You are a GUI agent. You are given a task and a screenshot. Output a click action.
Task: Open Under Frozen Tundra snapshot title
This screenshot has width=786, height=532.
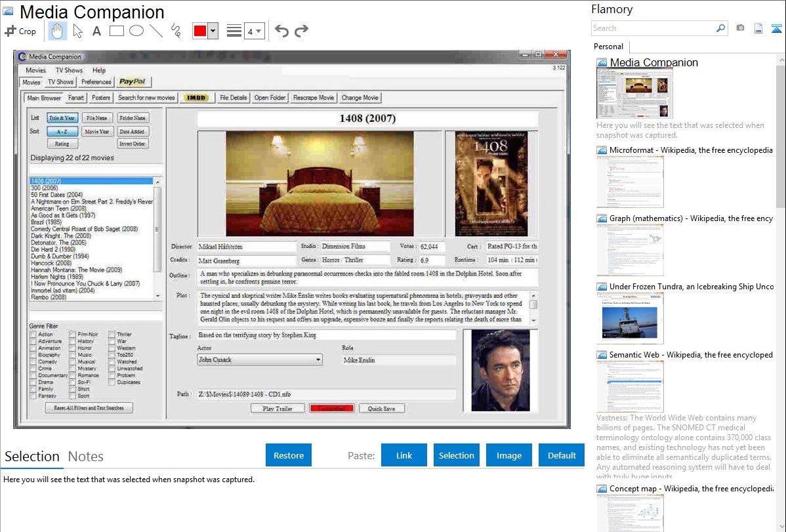[692, 286]
